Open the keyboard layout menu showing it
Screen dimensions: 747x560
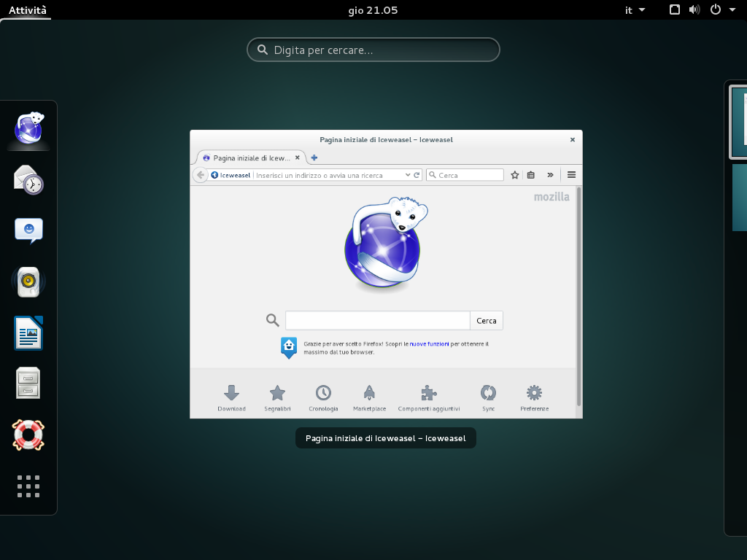point(634,9)
